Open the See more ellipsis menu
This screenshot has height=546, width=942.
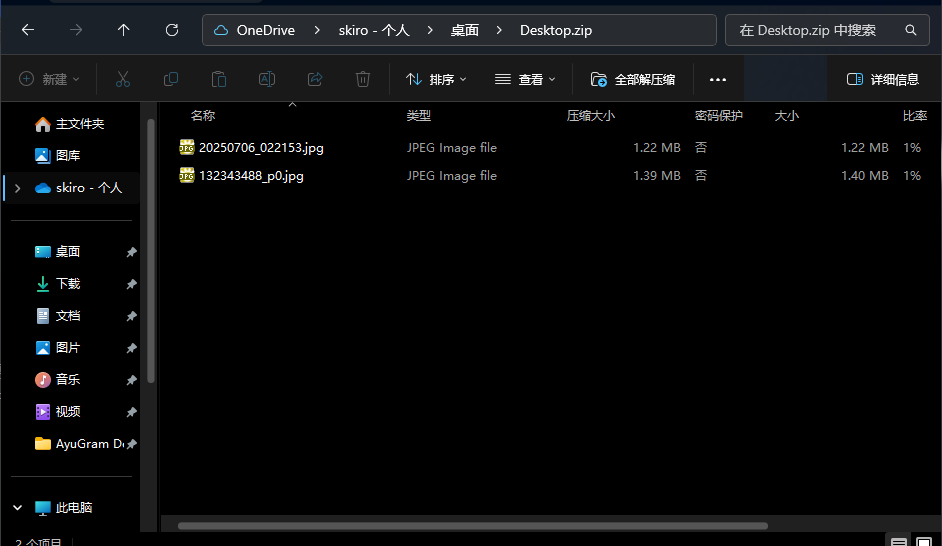[717, 79]
